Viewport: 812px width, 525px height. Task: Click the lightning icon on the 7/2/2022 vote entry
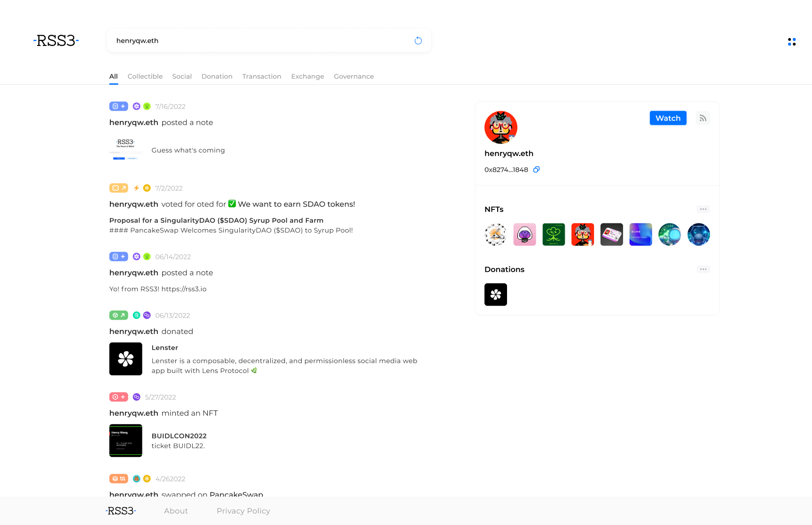pyautogui.click(x=136, y=187)
